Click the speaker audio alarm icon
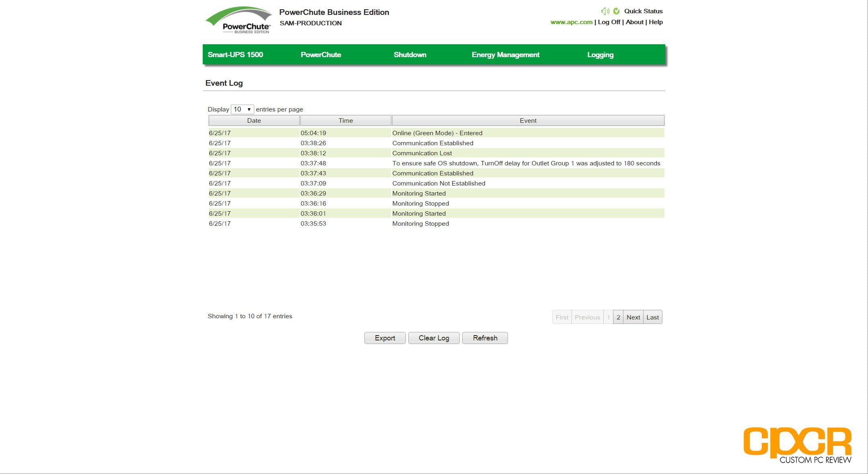 click(605, 11)
